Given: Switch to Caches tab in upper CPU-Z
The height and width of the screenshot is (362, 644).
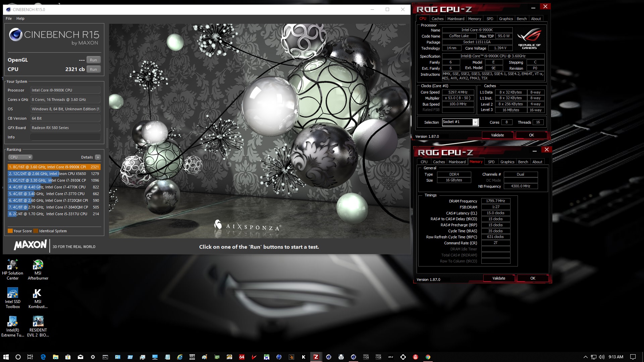Looking at the screenshot, I should [437, 19].
